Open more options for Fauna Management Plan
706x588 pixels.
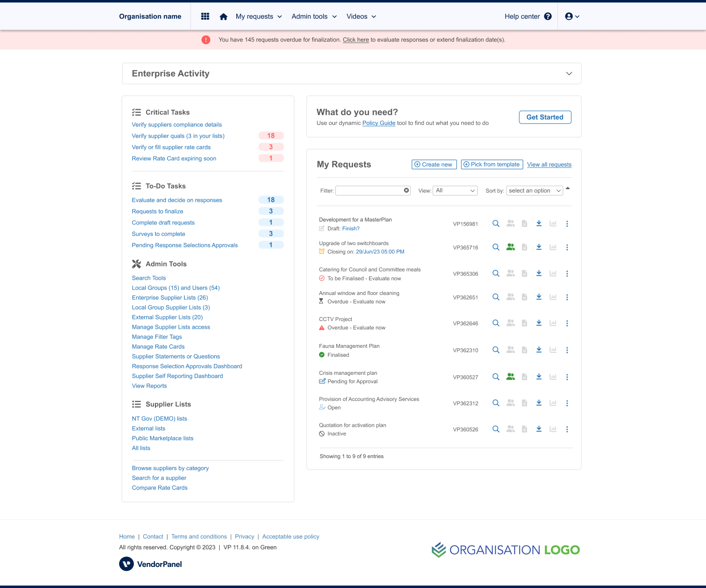click(x=567, y=350)
